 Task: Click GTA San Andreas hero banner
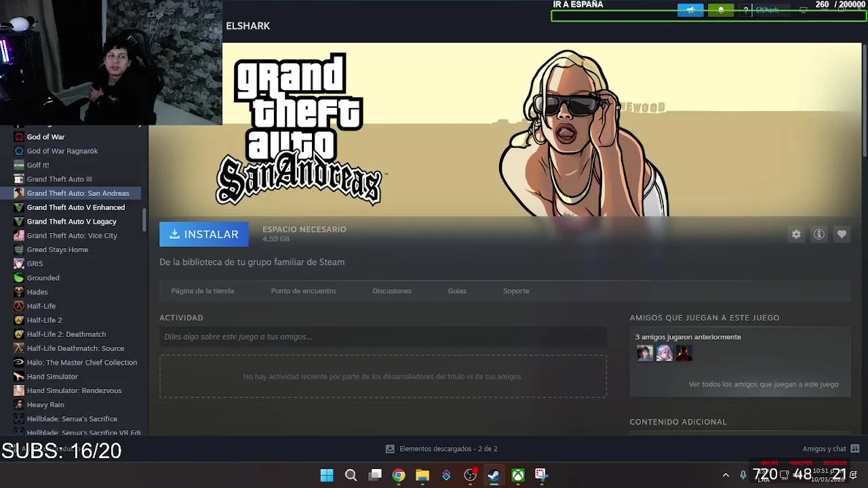(x=505, y=129)
